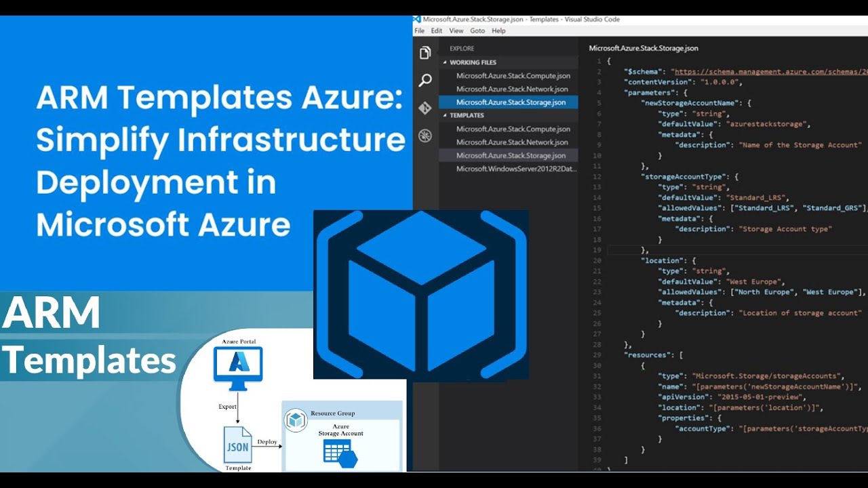The width and height of the screenshot is (868, 488).
Task: Click "Location of storage account" description string
Action: [x=800, y=313]
